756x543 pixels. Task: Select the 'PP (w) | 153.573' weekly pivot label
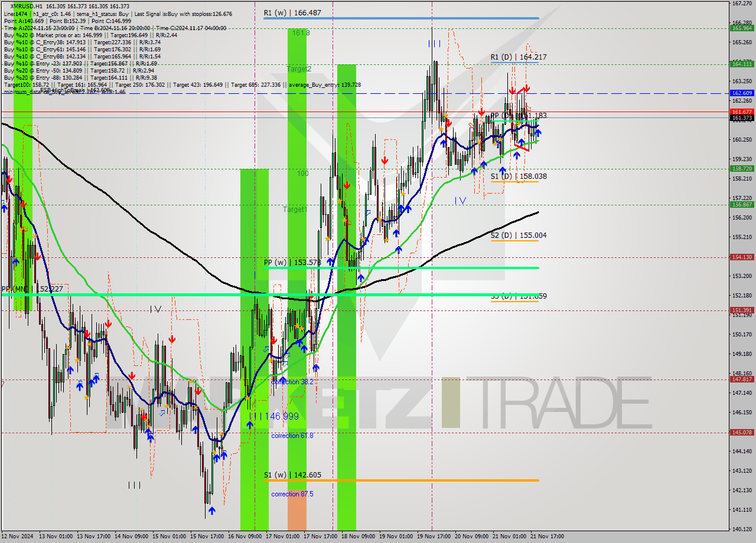click(292, 262)
